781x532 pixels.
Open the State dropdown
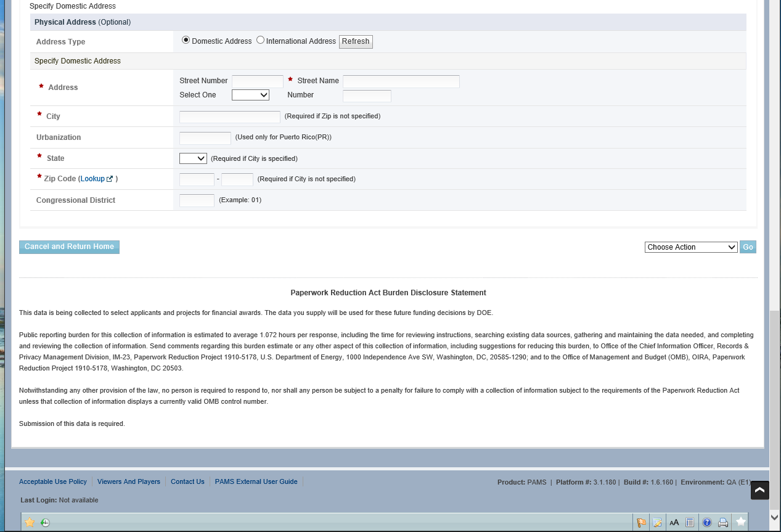pyautogui.click(x=193, y=158)
